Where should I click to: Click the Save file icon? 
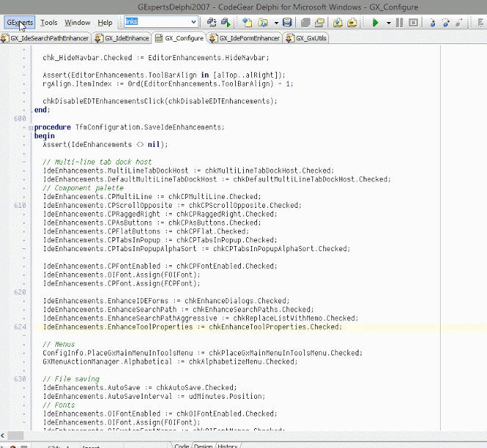pyautogui.click(x=286, y=23)
